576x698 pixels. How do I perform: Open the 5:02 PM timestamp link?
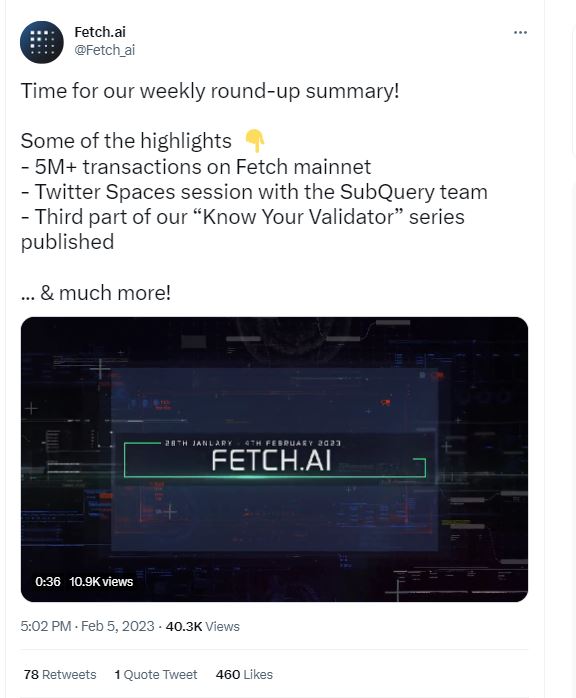87,626
